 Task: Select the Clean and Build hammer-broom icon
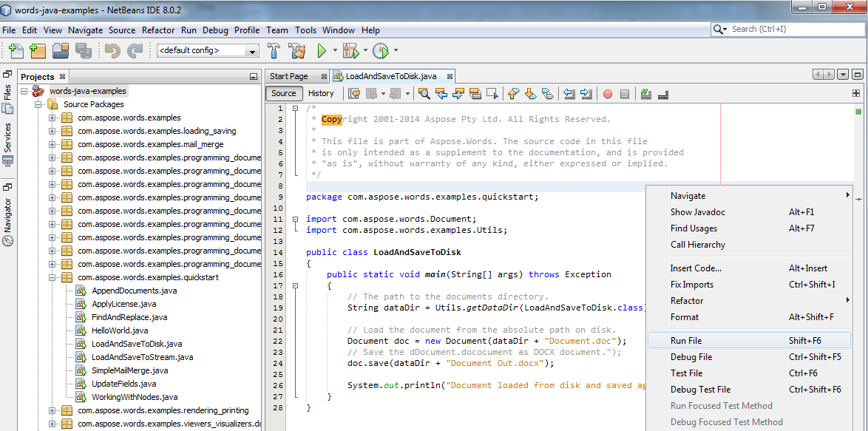299,51
